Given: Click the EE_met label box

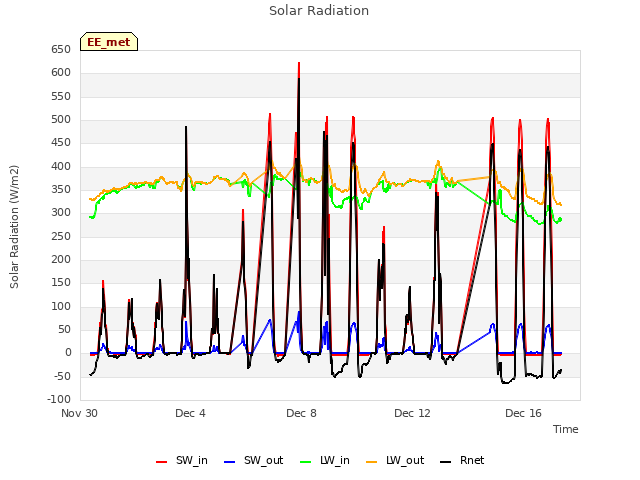Looking at the screenshot, I should click(x=109, y=42).
